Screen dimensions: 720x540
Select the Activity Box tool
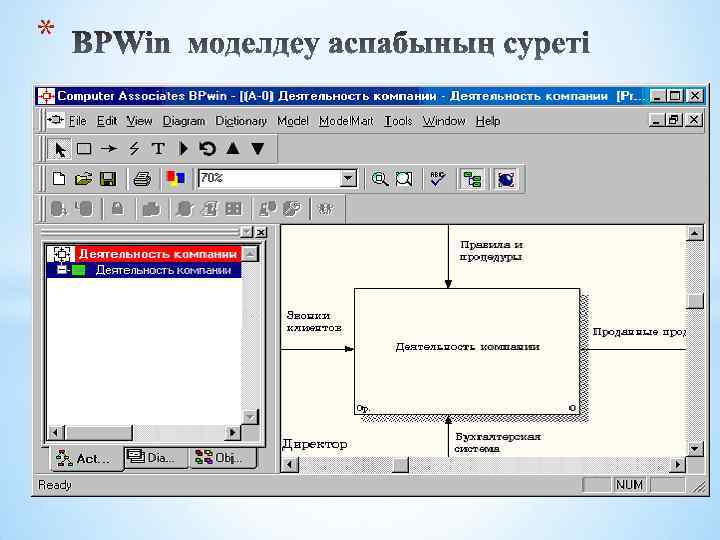(84, 149)
